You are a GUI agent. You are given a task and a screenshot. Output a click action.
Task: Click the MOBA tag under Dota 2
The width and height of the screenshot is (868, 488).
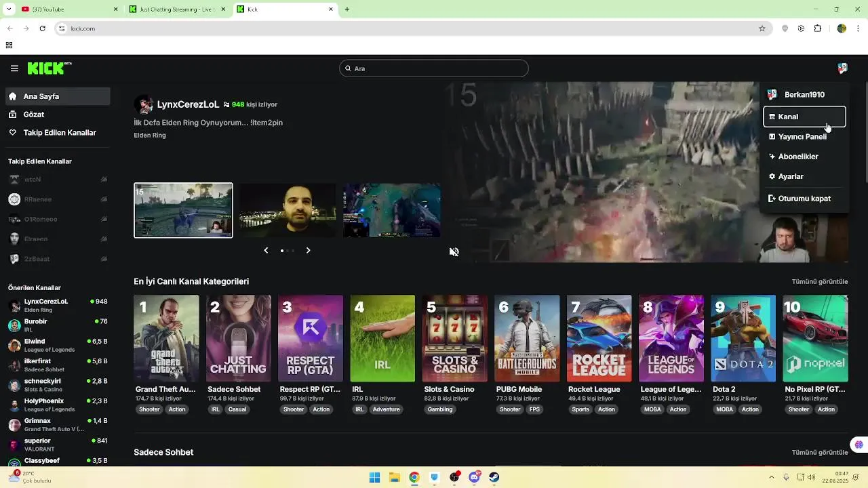tap(725, 409)
